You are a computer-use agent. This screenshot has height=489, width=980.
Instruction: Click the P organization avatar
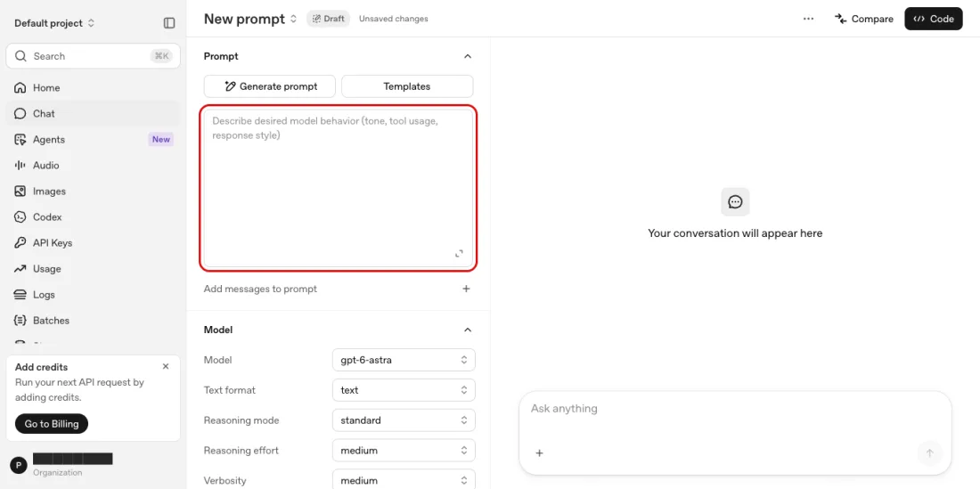19,465
